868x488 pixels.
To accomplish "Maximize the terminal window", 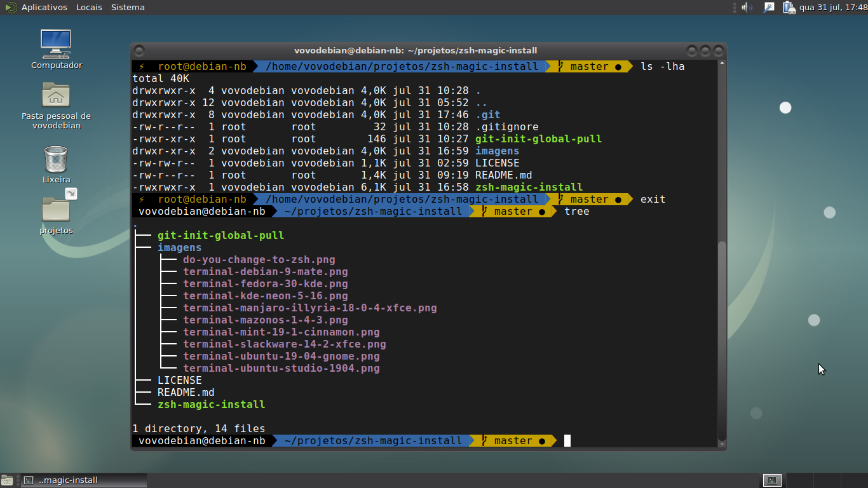I will [705, 50].
